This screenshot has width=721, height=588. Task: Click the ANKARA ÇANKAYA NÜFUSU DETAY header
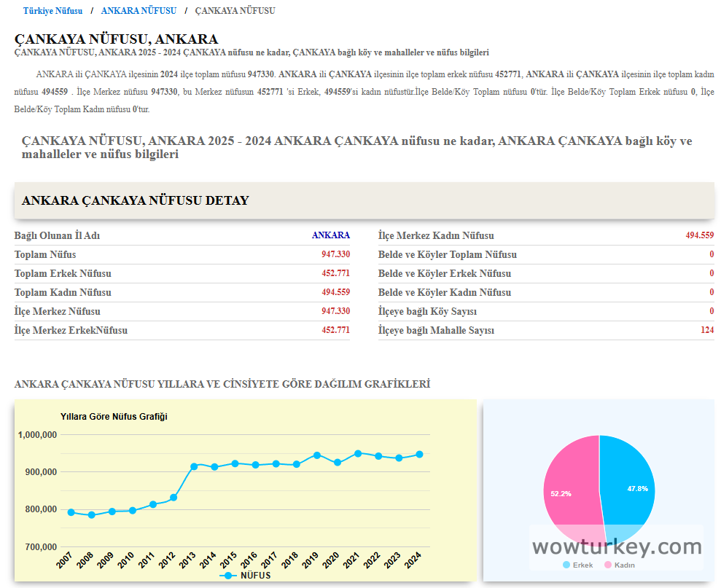(136, 200)
